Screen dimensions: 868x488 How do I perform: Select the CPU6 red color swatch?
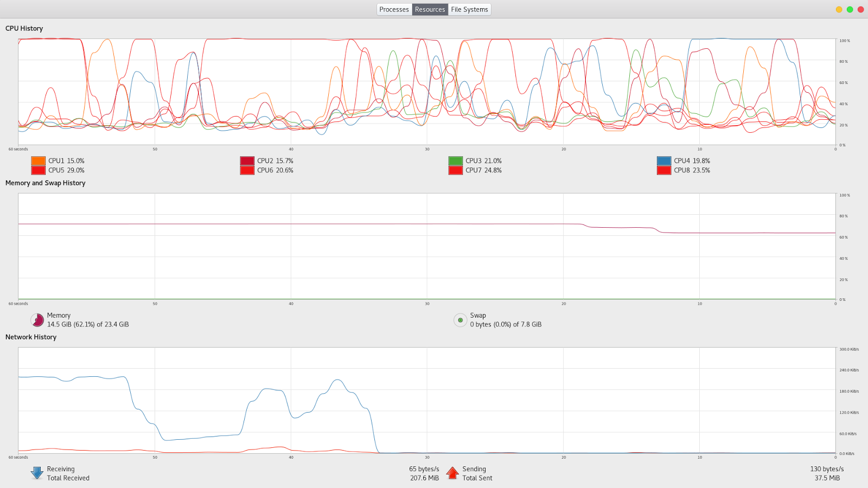point(247,170)
